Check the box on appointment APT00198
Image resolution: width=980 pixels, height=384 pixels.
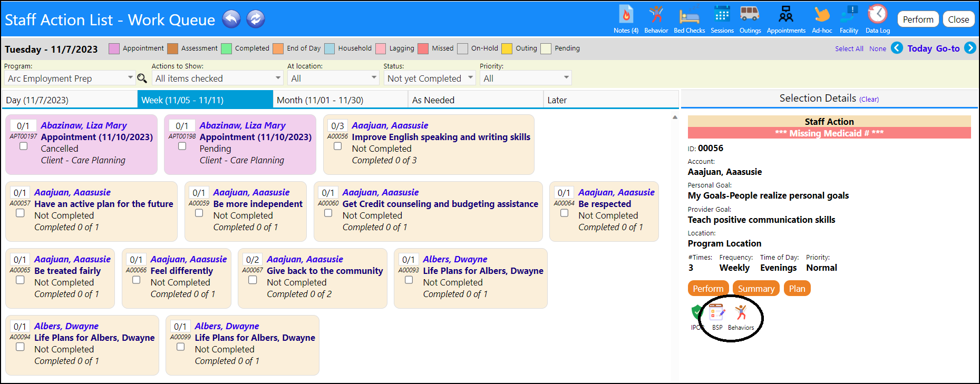coord(182,146)
